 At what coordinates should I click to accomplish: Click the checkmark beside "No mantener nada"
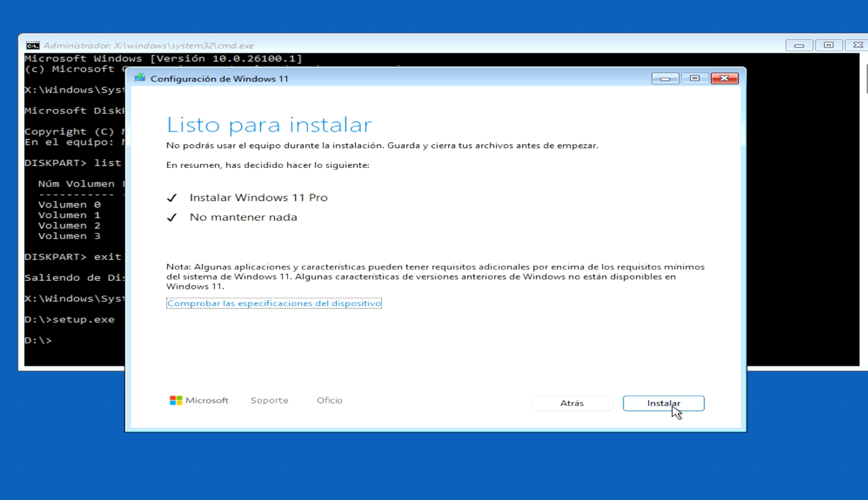pyautogui.click(x=172, y=217)
